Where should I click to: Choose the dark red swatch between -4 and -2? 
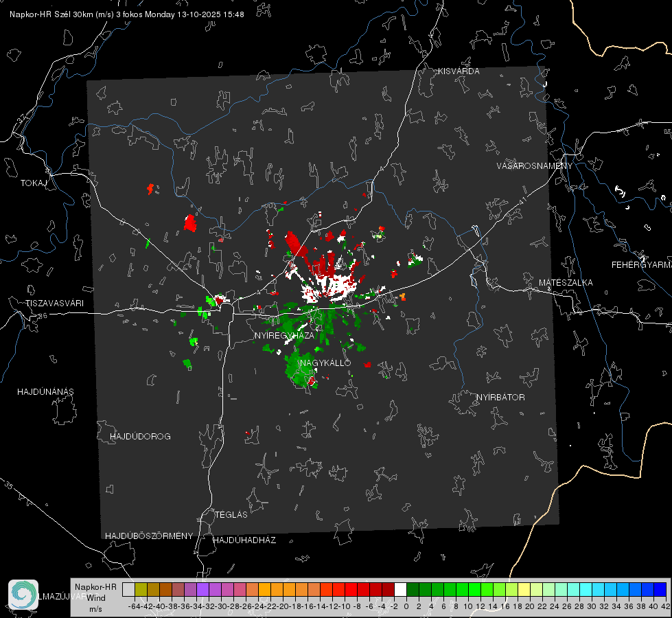click(x=389, y=589)
